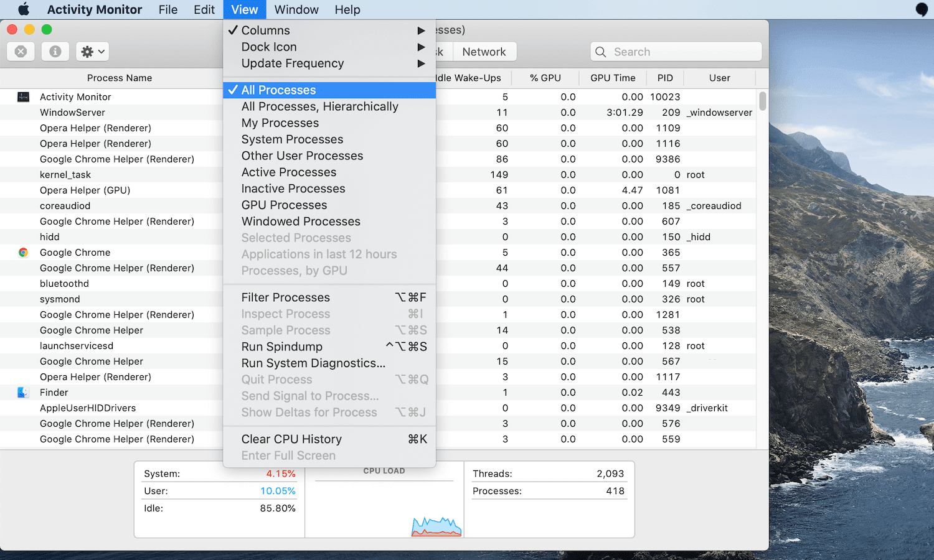Open process inspector via the info icon

tap(55, 52)
